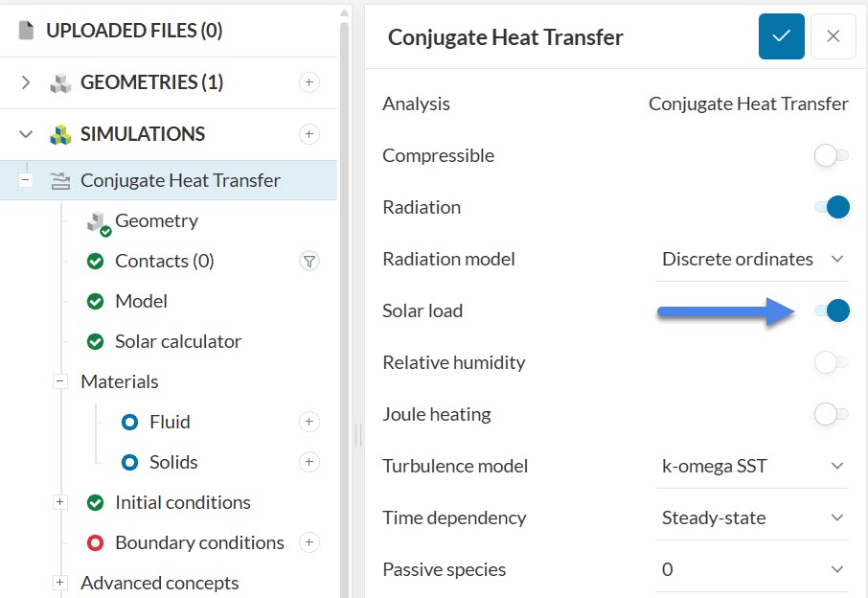Add a Fluid material with plus icon
The width and height of the screenshot is (868, 598).
coord(309,422)
